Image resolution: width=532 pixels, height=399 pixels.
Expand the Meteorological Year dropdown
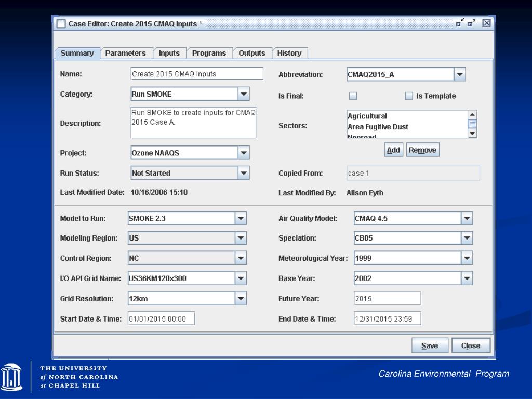pos(467,258)
